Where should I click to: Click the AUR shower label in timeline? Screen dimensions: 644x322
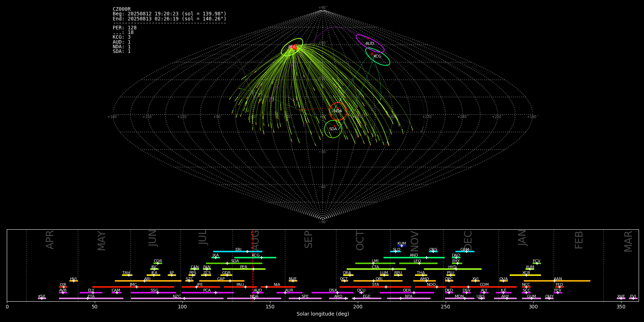tap(289, 291)
